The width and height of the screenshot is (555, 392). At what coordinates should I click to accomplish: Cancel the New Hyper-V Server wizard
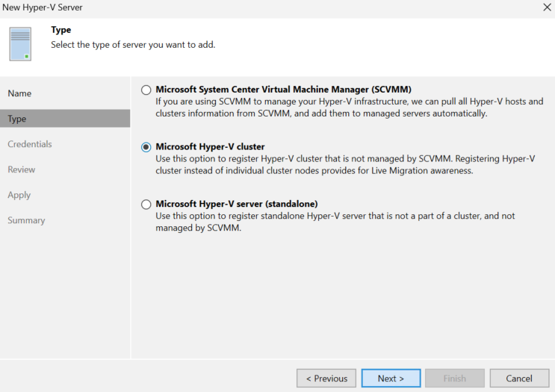[x=519, y=379]
